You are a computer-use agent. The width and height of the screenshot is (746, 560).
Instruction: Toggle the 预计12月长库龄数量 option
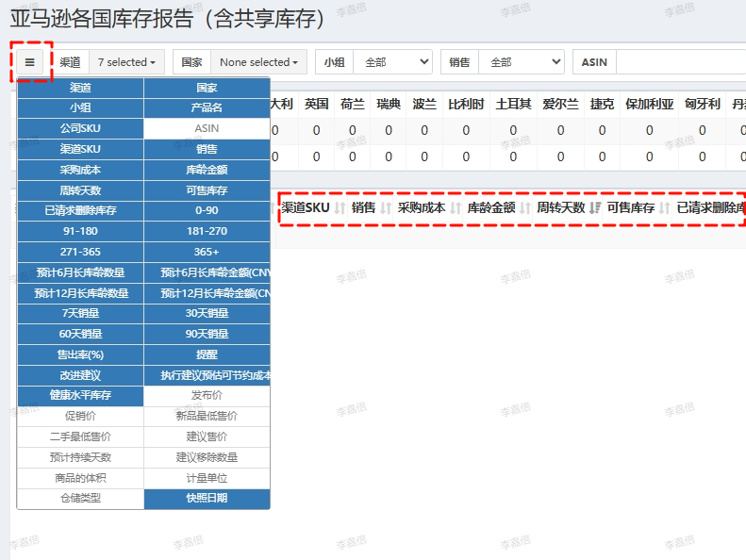(x=80, y=293)
